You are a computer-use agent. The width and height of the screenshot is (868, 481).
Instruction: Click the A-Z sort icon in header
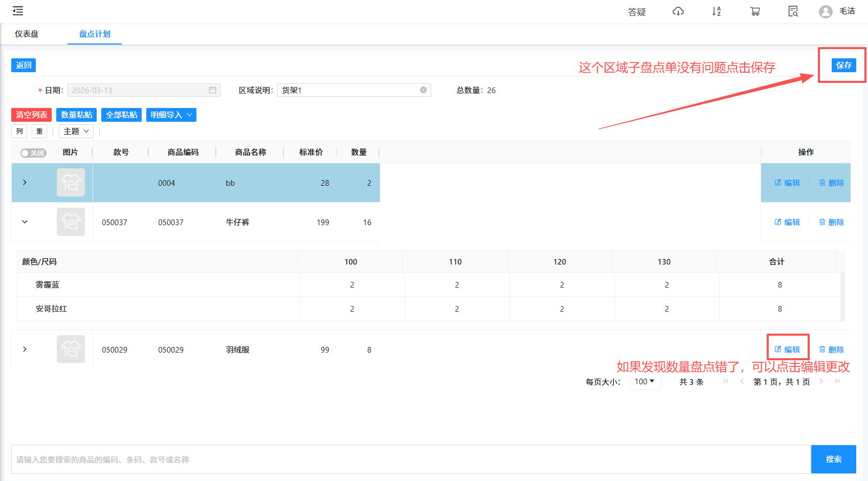[x=716, y=11]
